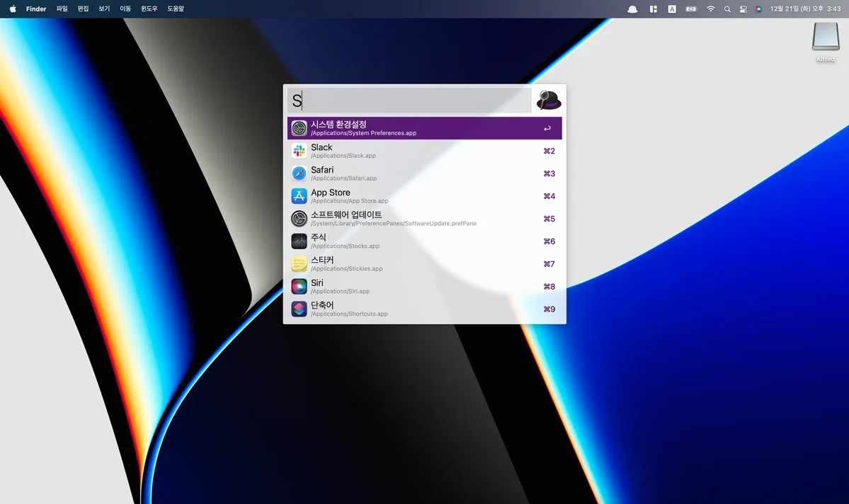Click the Stickies (스티커) app icon

(299, 263)
